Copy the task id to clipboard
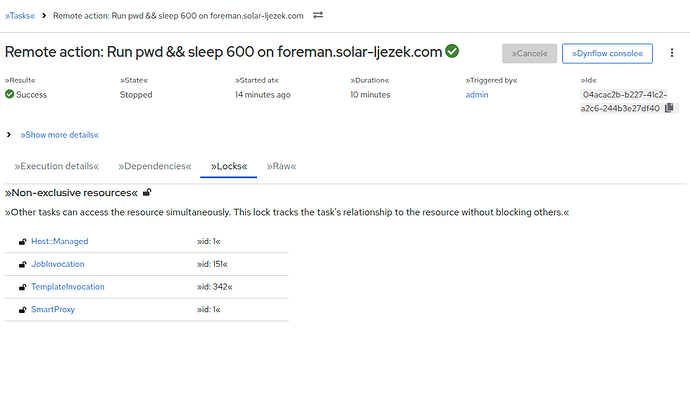This screenshot has height=395, width=690. (x=669, y=108)
